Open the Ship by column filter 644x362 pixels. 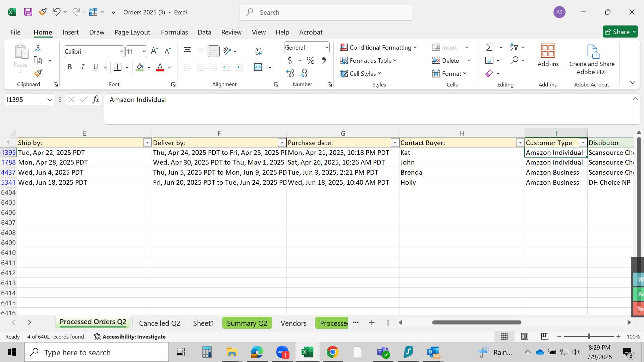pyautogui.click(x=147, y=143)
